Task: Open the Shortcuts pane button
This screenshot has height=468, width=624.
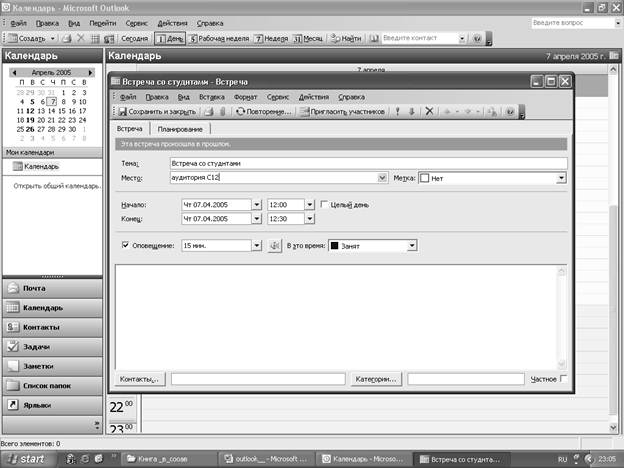Action: pos(52,405)
